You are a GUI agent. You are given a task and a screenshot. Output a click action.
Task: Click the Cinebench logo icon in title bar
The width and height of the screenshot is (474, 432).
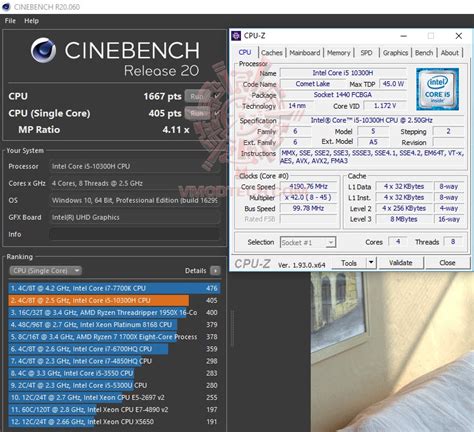(6, 7)
